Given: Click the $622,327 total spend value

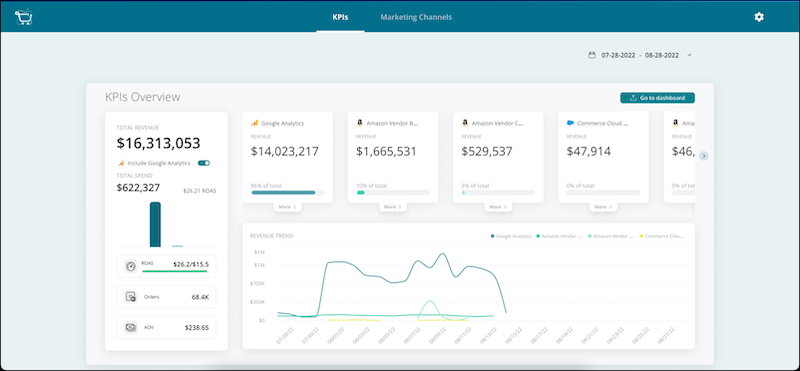Looking at the screenshot, I should 138,188.
